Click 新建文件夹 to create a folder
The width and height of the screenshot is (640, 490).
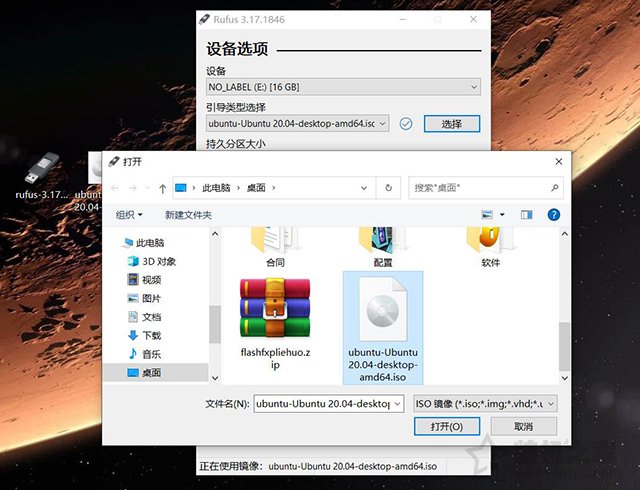(188, 215)
